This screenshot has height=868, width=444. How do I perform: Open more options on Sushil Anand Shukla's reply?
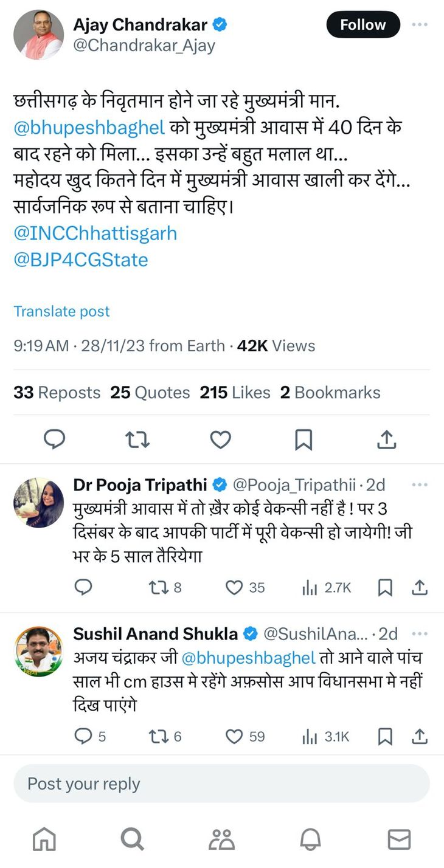tap(420, 634)
